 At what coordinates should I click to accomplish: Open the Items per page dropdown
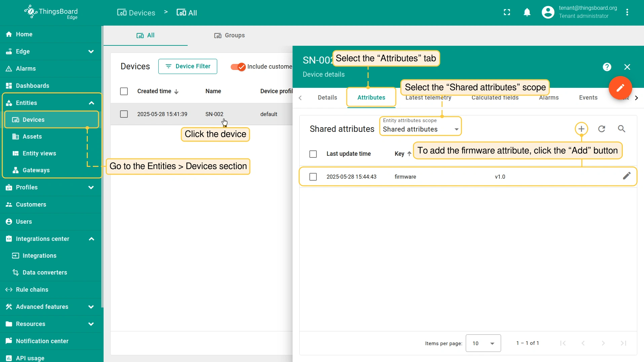tap(483, 343)
